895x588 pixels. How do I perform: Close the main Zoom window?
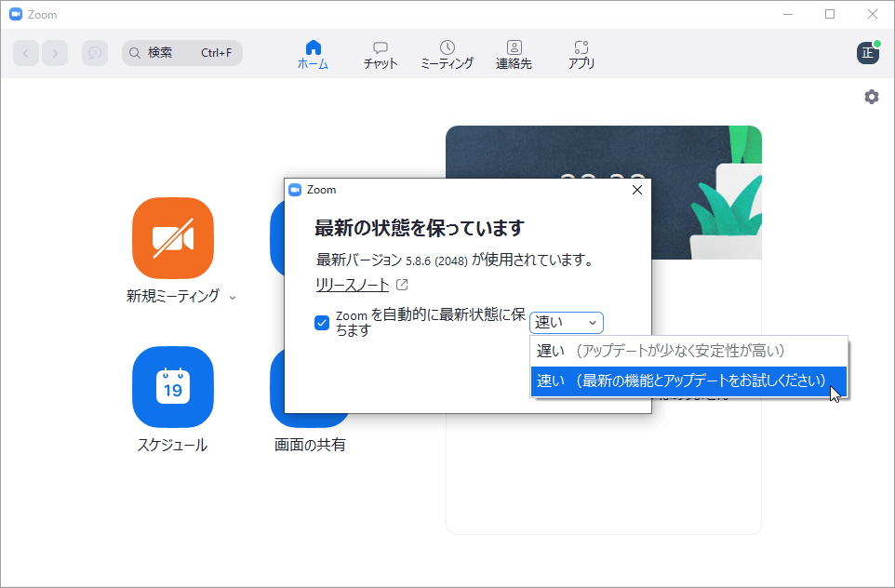(872, 14)
